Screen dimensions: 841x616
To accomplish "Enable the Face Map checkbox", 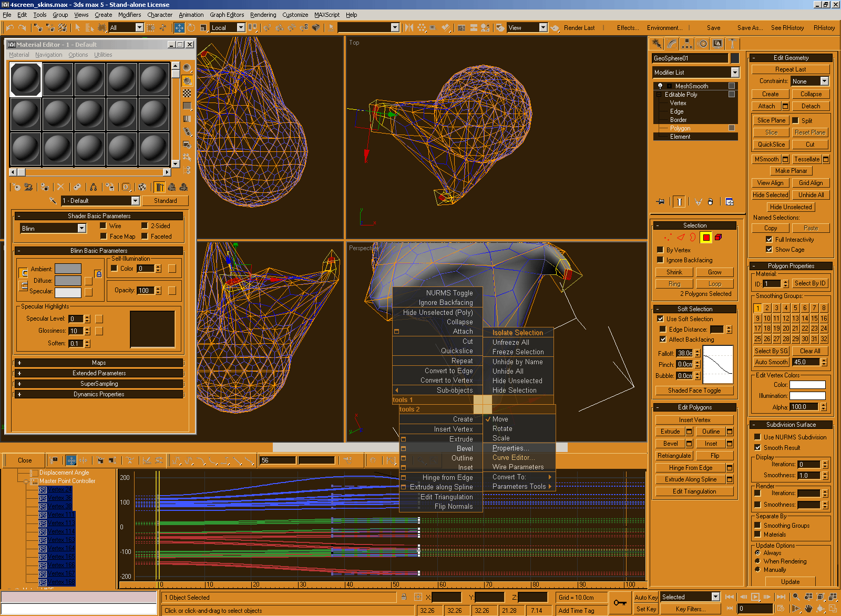I will coord(104,236).
